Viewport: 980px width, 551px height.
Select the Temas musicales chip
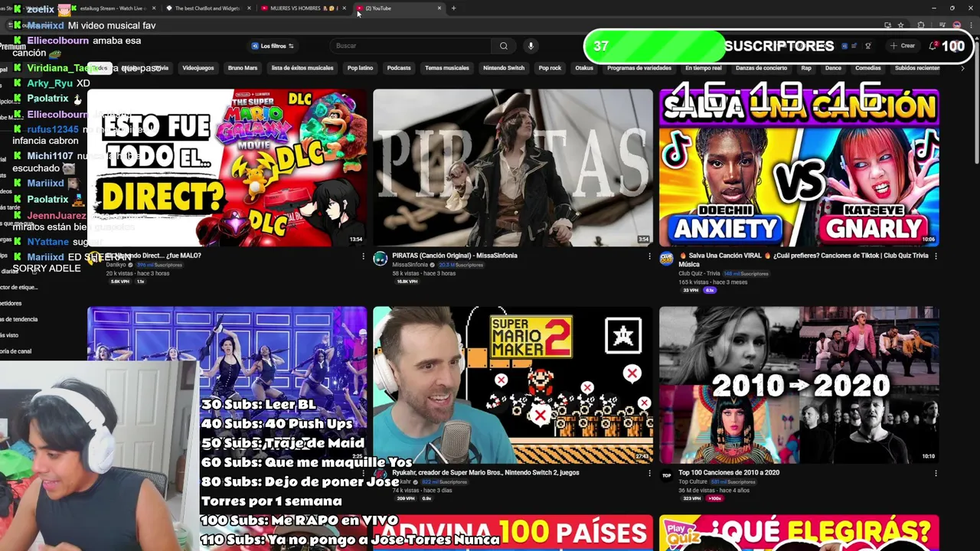point(447,68)
